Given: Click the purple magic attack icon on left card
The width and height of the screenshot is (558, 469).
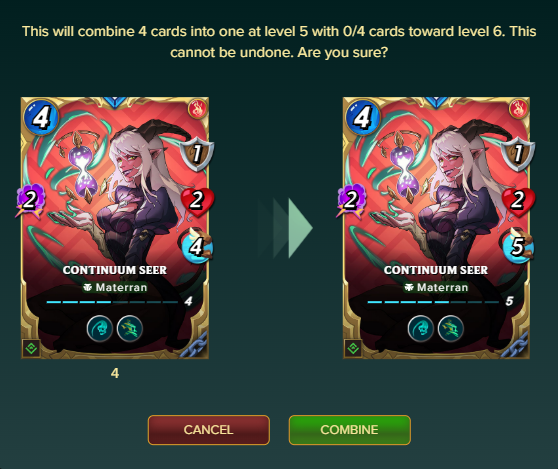Looking at the screenshot, I should [31, 201].
